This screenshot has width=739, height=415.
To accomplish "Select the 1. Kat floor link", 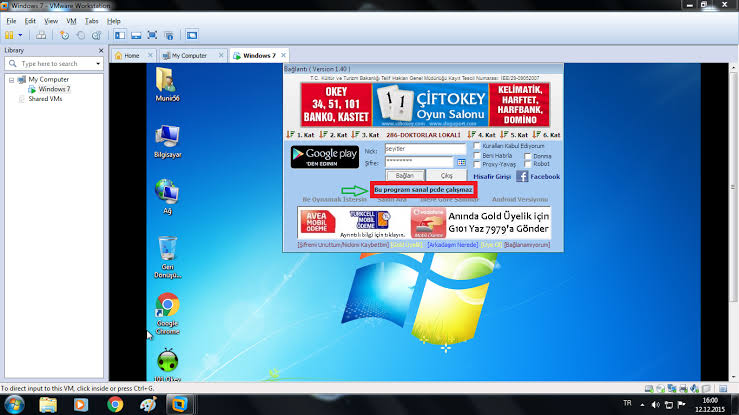I will pyautogui.click(x=300, y=135).
